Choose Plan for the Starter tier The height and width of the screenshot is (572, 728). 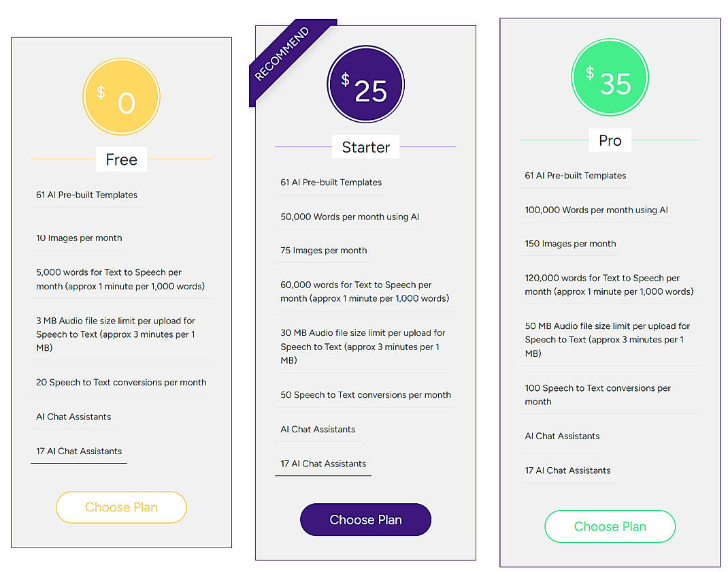[x=365, y=520]
